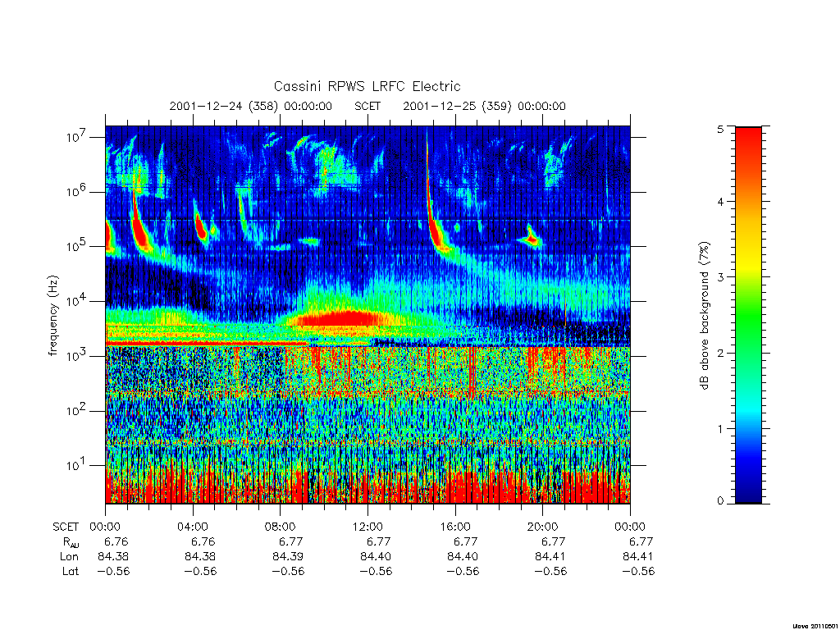Viewport: 840px width, 630px height.
Task: Click the R_AU value 6.77 under 12:00
Action: click(x=378, y=541)
